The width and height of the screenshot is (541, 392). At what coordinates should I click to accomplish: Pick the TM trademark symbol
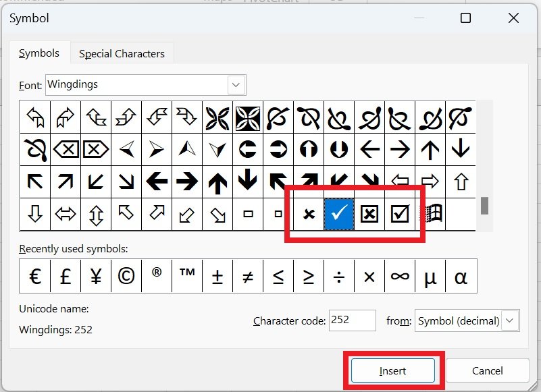(x=186, y=276)
